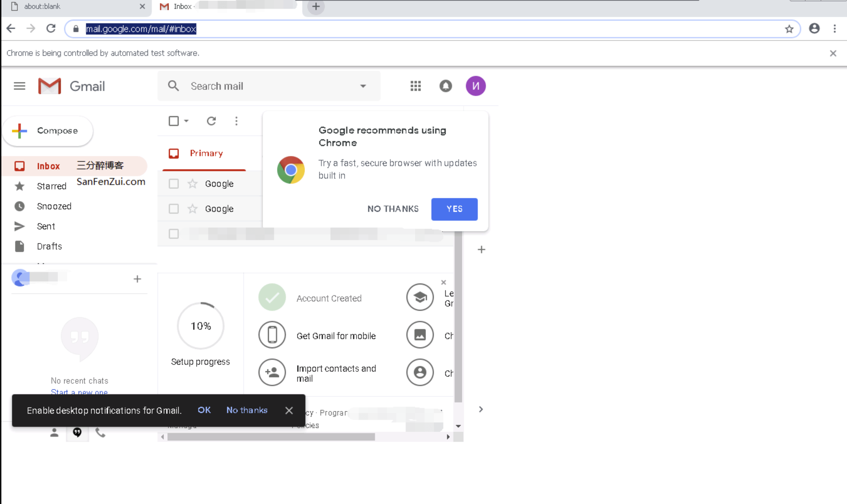Tick the select-all checkbox
The image size is (847, 504).
point(174,121)
